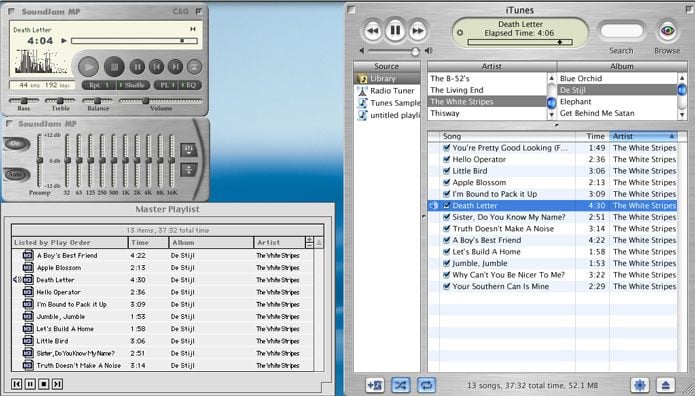Image resolution: width=695 pixels, height=396 pixels.
Task: Click the SoundJam MP player's Pause button
Action: [137, 67]
